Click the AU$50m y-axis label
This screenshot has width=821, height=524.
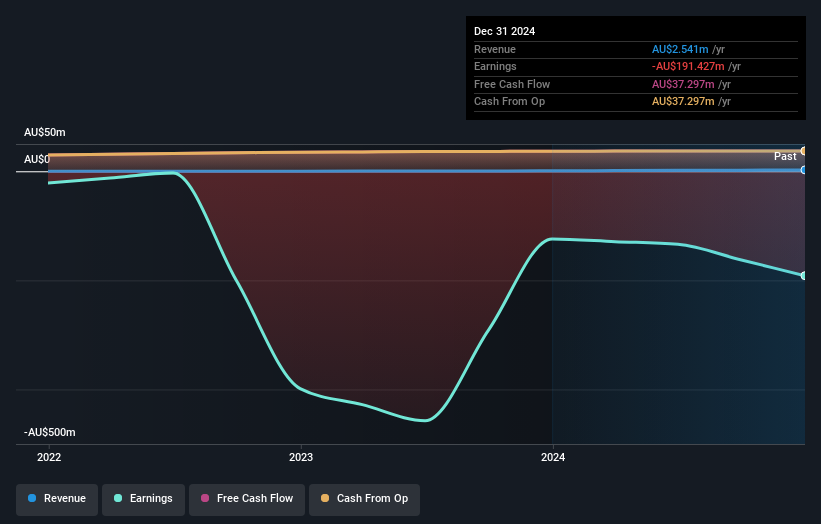pyautogui.click(x=45, y=132)
